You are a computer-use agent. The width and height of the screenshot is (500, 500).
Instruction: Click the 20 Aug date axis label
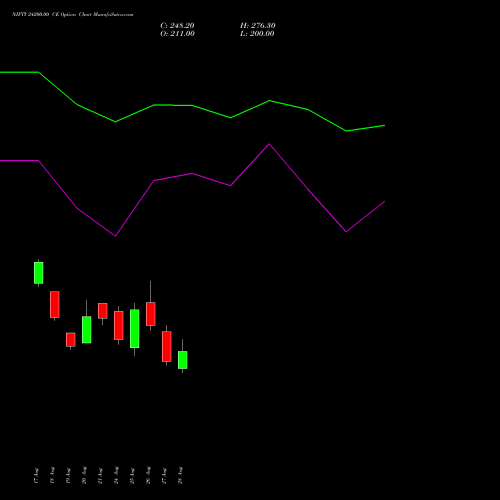pos(84,476)
